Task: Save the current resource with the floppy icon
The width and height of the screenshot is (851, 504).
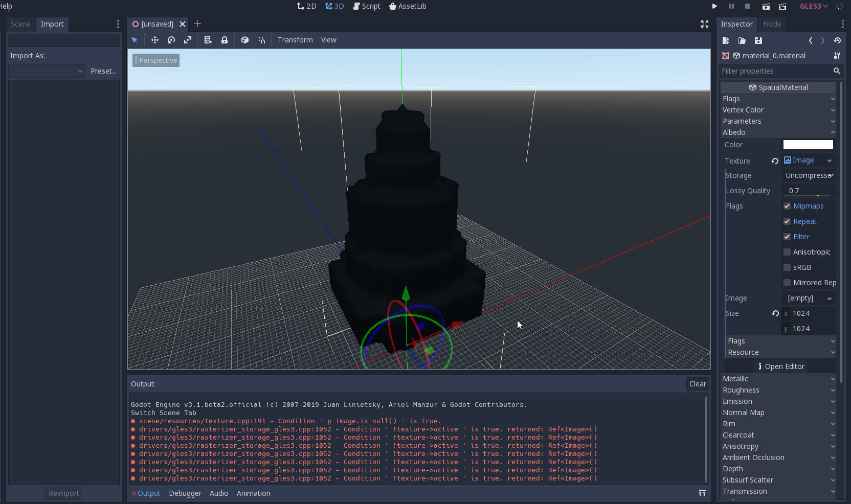Action: (x=758, y=40)
